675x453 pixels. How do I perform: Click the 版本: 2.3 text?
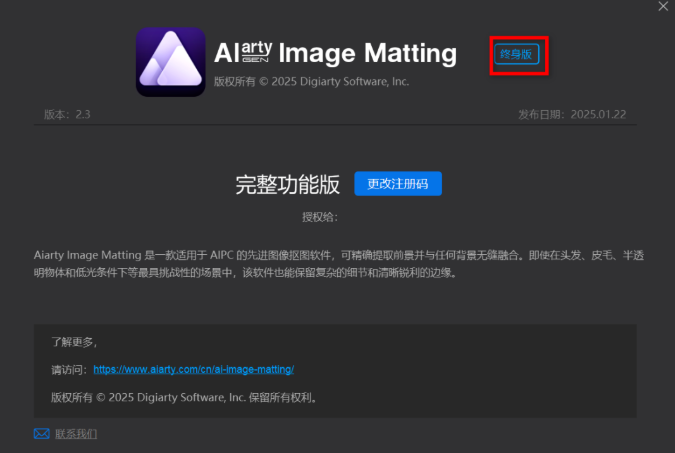coord(67,115)
